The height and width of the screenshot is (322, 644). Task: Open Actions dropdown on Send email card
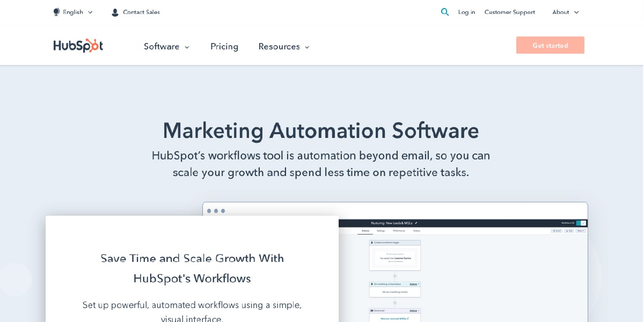click(414, 311)
